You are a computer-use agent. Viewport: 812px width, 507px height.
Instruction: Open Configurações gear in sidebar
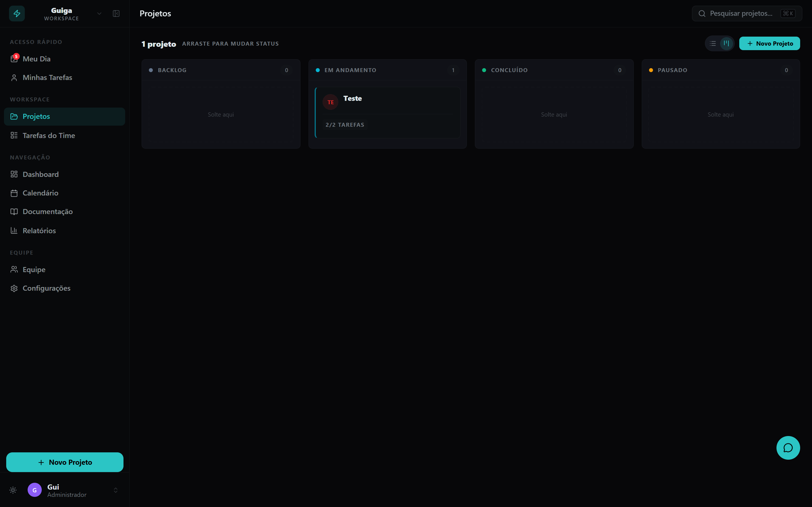click(46, 288)
